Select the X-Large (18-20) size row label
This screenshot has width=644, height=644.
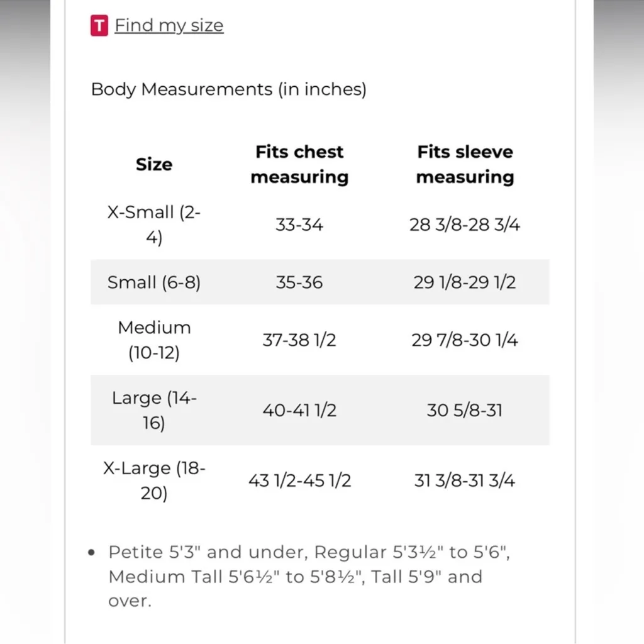tap(154, 480)
